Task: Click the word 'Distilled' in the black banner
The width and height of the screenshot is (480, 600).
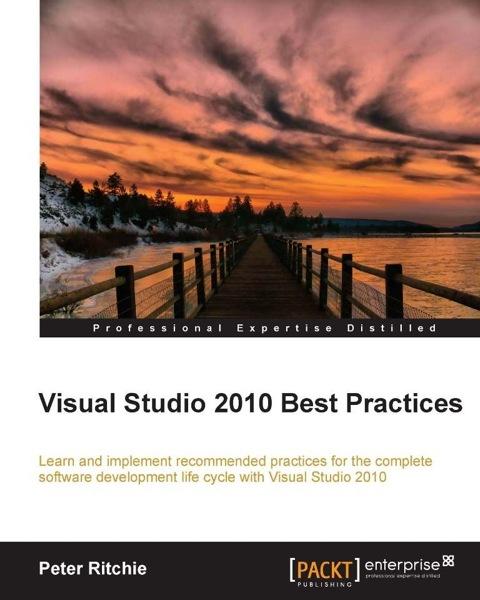Action: pos(392,328)
